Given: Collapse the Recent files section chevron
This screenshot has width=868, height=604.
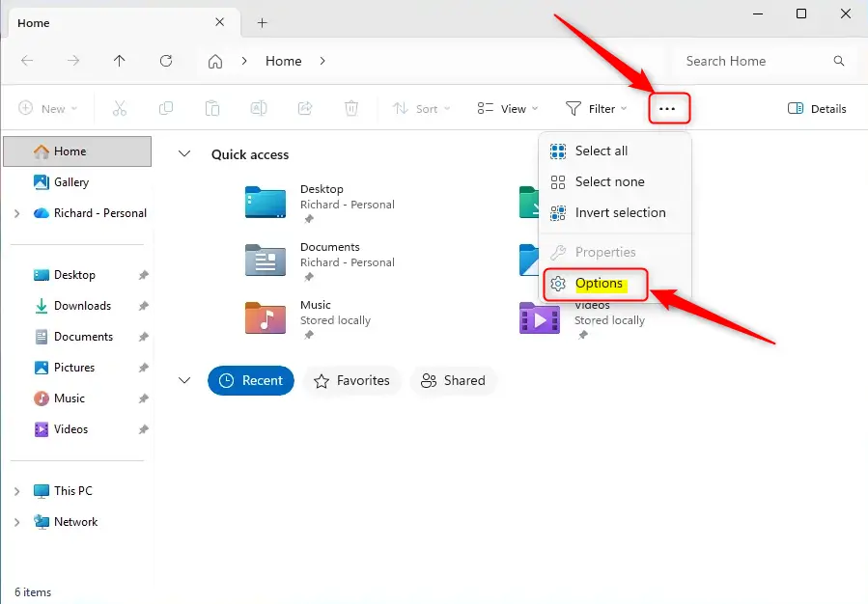Looking at the screenshot, I should tap(184, 380).
